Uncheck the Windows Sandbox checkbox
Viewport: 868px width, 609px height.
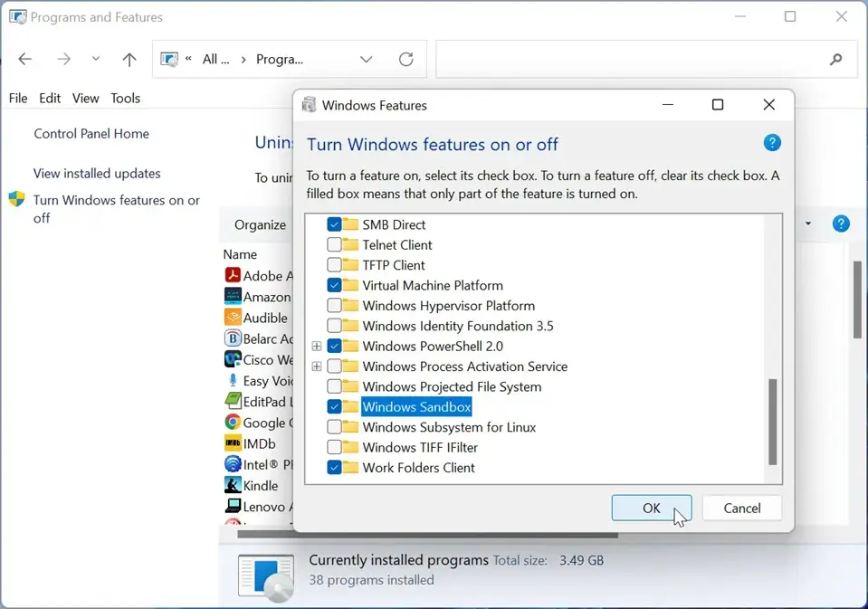click(334, 407)
